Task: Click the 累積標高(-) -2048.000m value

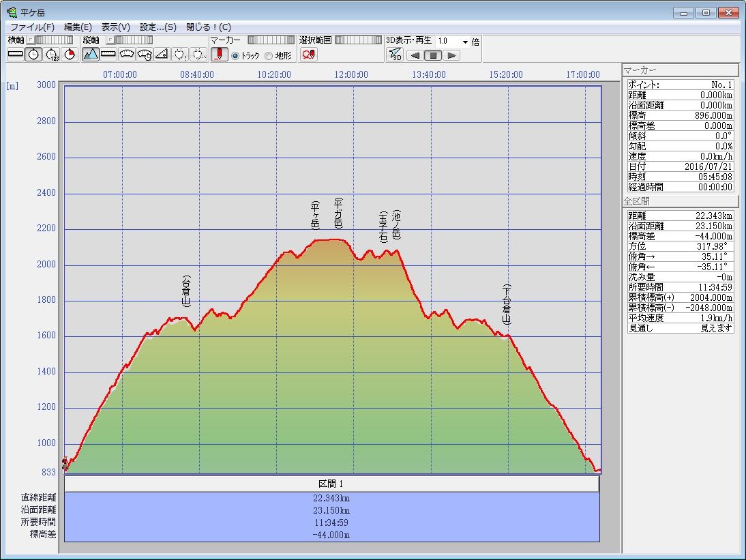Action: click(709, 308)
